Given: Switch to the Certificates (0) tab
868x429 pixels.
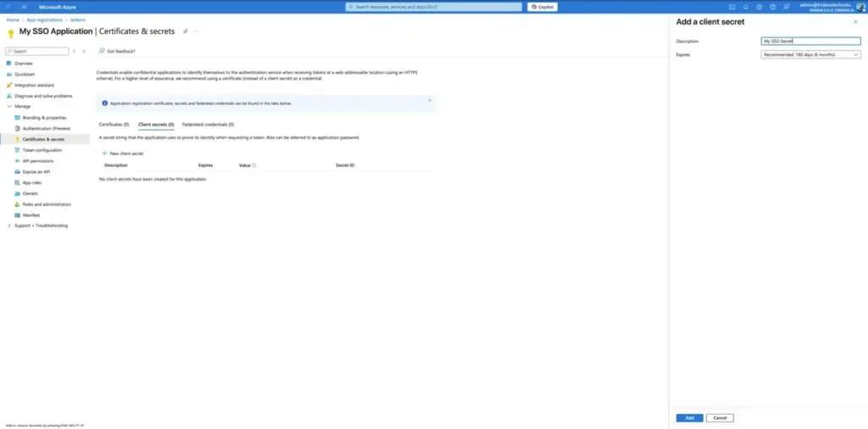Looking at the screenshot, I should coord(114,125).
